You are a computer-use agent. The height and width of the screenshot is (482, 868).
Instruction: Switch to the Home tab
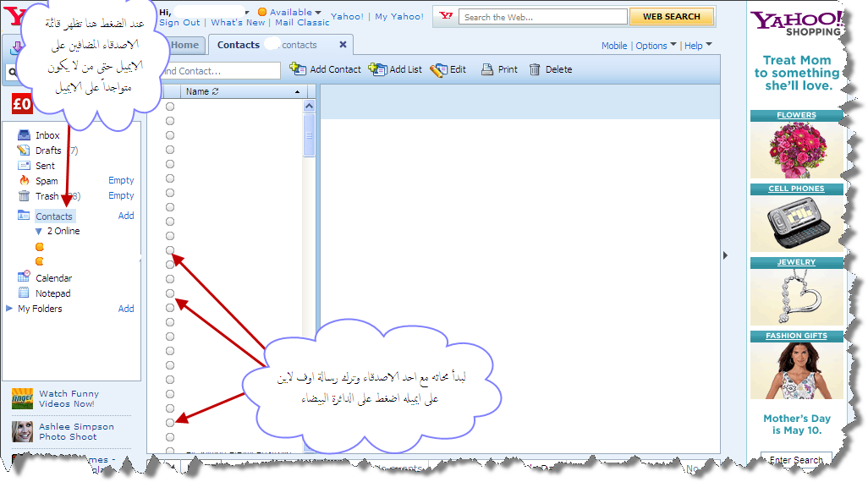(185, 45)
